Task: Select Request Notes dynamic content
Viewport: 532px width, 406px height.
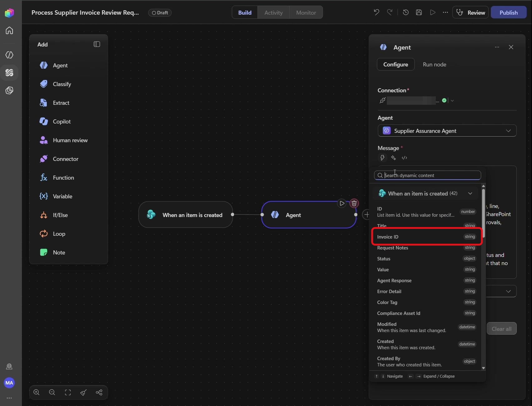Action: click(427, 248)
